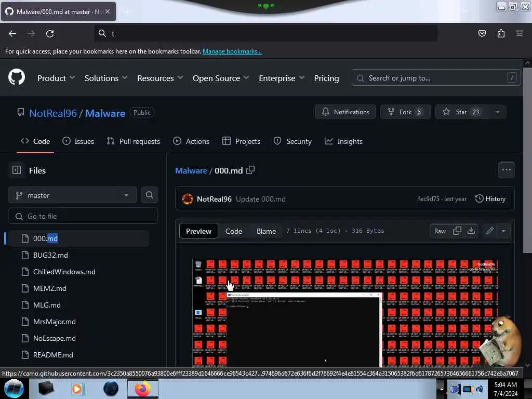This screenshot has height=399, width=532.
Task: Click the GitHub logo home icon
Action: 17,78
